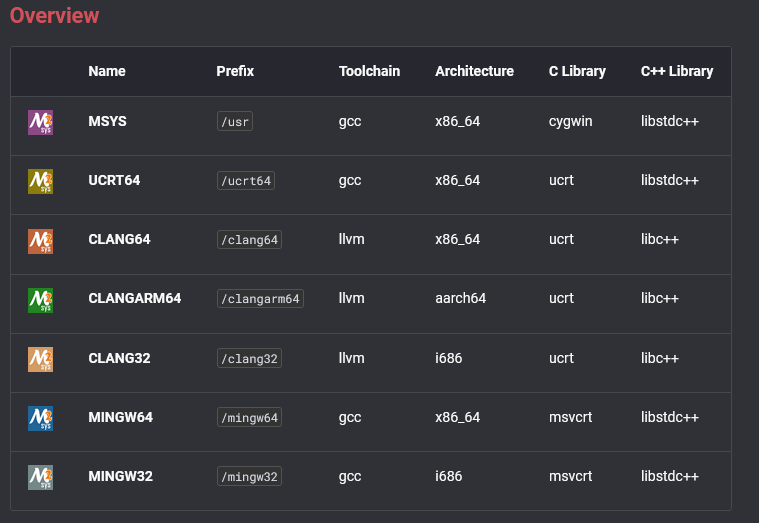Image resolution: width=759 pixels, height=523 pixels.
Task: Click the gcc toolchain in MINGW32 row
Action: point(350,477)
